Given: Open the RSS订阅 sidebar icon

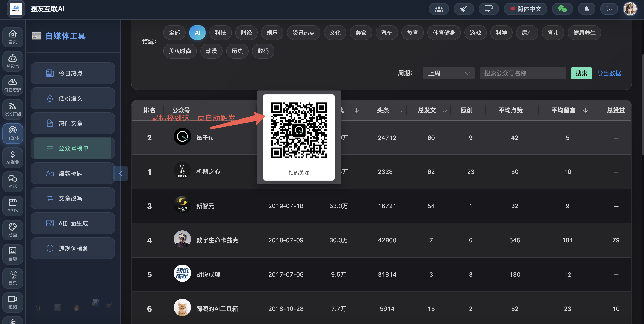Looking at the screenshot, I should click(x=12, y=109).
